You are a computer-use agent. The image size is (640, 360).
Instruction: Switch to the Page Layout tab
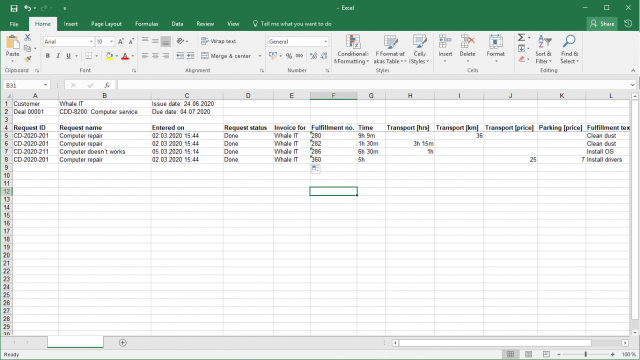pyautogui.click(x=106, y=24)
